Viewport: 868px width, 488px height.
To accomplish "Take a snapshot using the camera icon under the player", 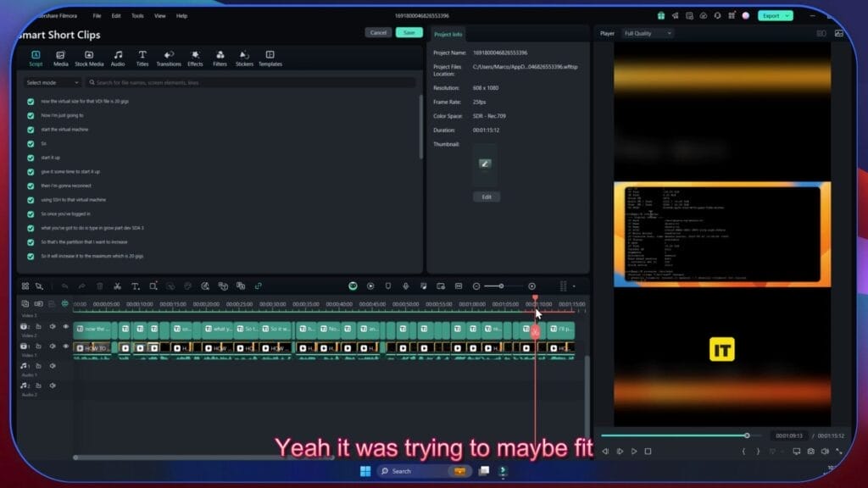I will (x=810, y=452).
